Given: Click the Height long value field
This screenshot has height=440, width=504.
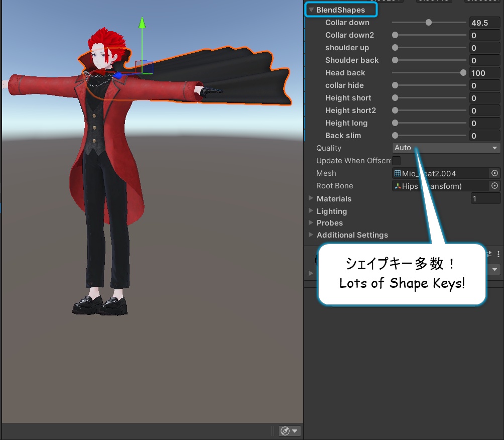Looking at the screenshot, I should coord(485,123).
